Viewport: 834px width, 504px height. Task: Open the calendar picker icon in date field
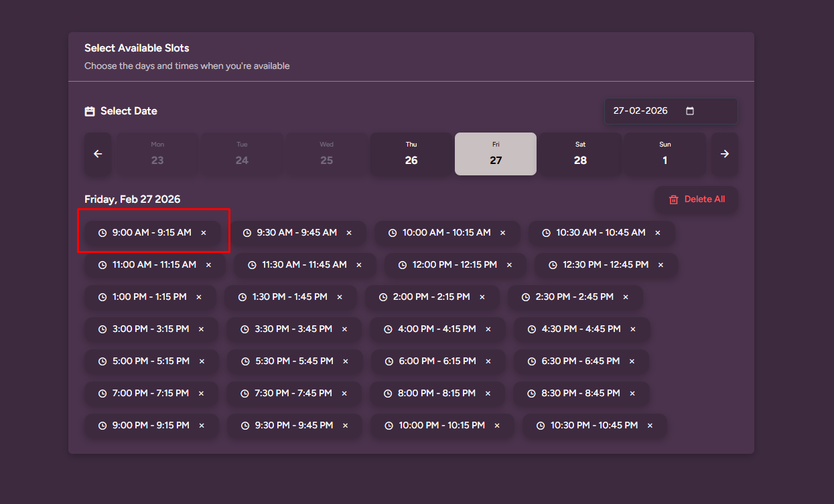coord(690,111)
